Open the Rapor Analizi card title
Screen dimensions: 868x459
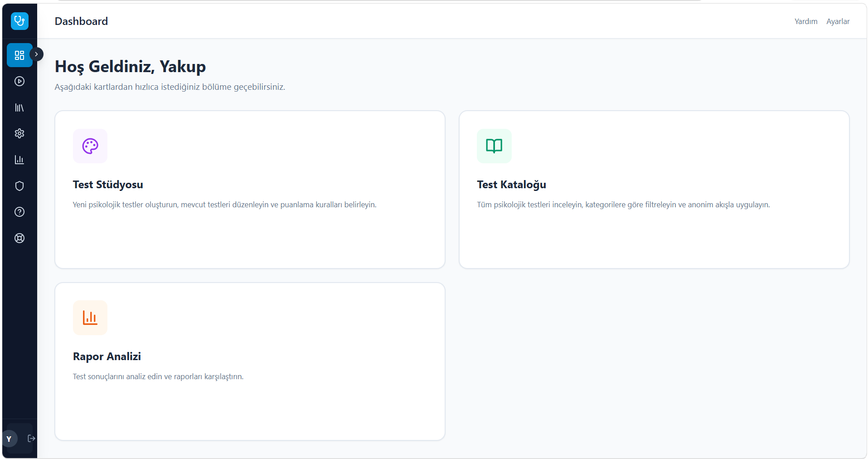click(x=107, y=356)
